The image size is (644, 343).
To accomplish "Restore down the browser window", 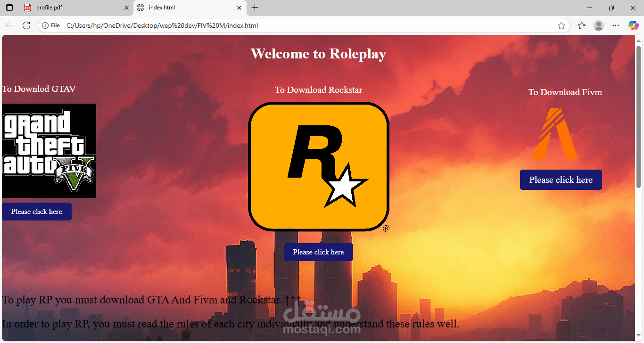I will (x=611, y=8).
